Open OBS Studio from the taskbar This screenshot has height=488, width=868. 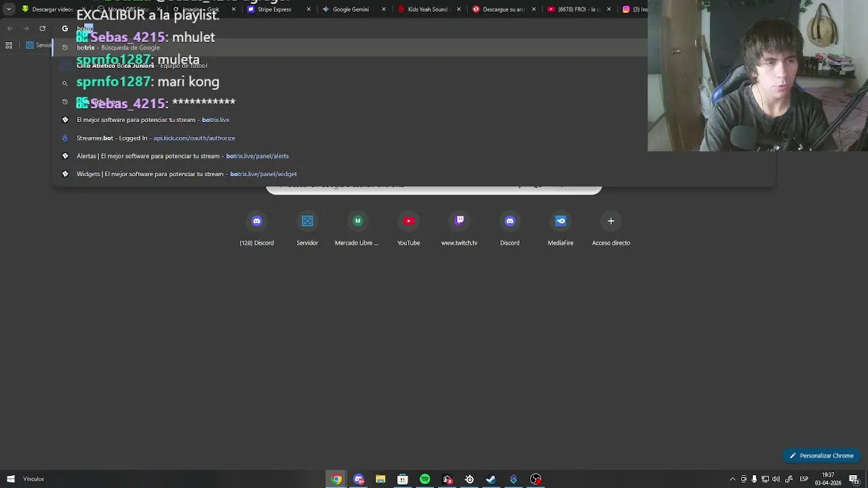536,479
